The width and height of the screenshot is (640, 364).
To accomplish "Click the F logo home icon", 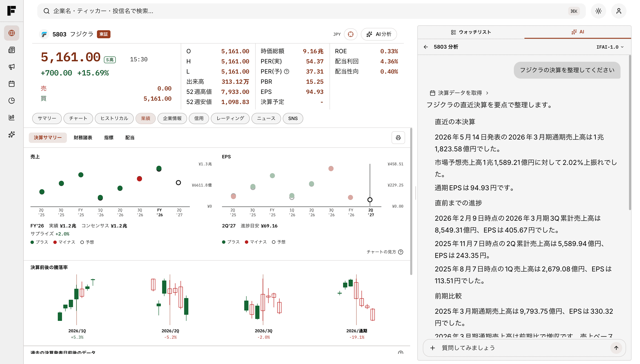I will [11, 11].
